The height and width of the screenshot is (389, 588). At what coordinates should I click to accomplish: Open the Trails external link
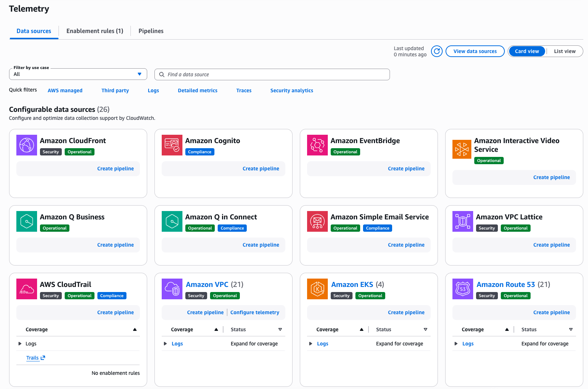pos(35,358)
